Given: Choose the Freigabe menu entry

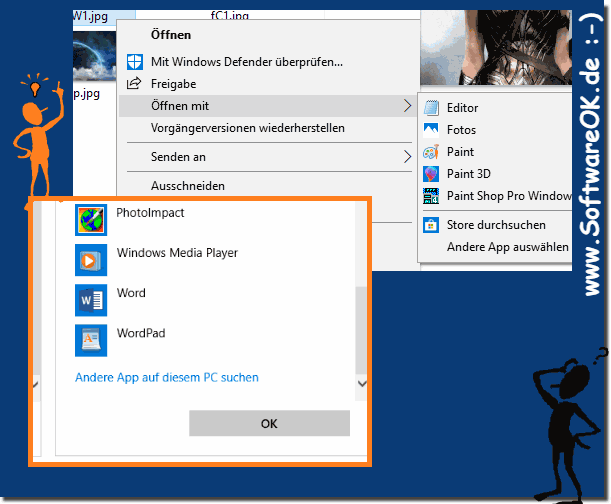Looking at the screenshot, I should 173,84.
